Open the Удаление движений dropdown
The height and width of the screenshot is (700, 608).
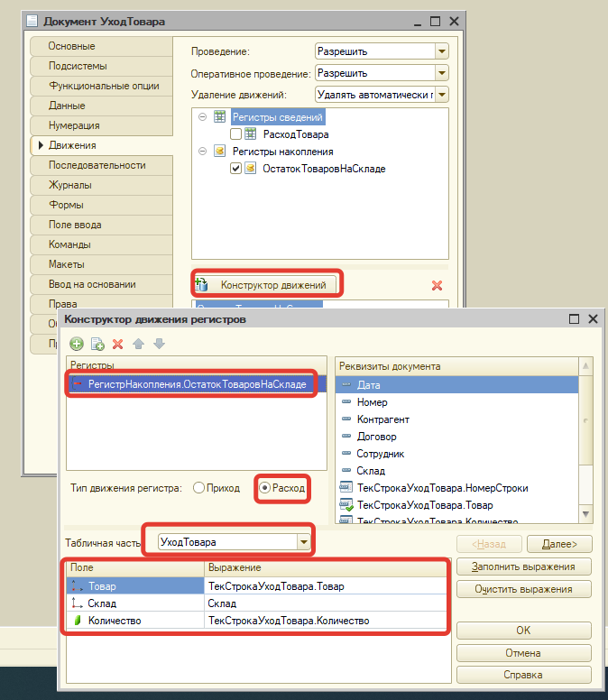coord(441,94)
